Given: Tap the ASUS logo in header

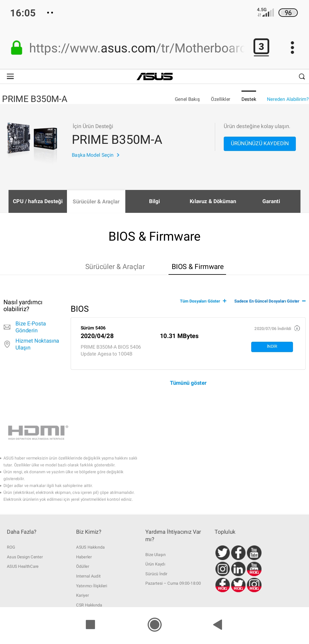Looking at the screenshot, I should point(154,76).
